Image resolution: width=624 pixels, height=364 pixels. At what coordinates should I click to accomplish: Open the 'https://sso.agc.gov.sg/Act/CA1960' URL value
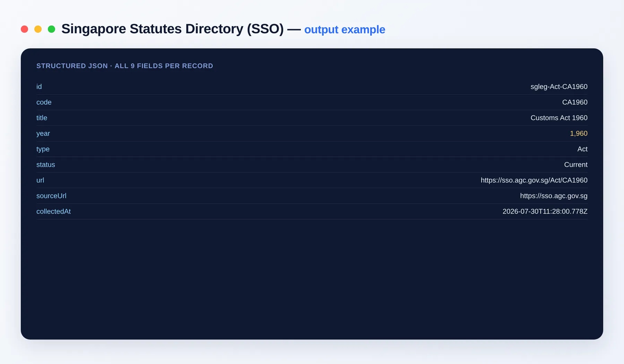pos(534,180)
